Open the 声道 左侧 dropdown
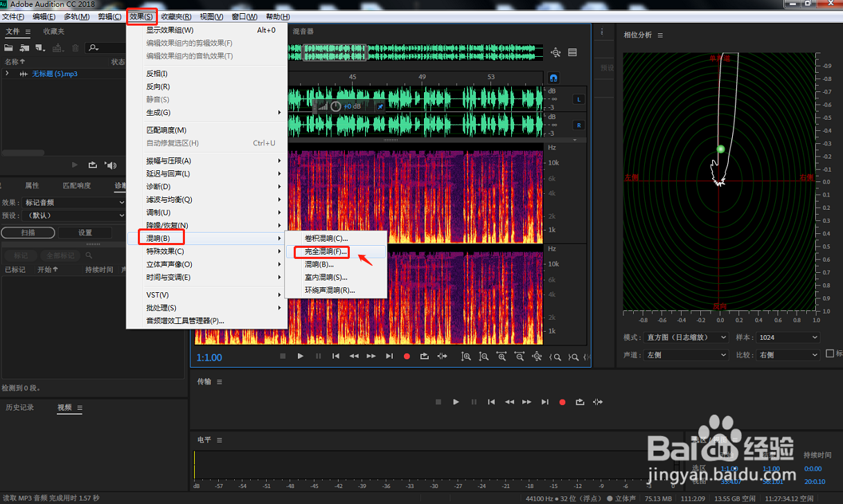843x504 pixels. click(x=686, y=354)
